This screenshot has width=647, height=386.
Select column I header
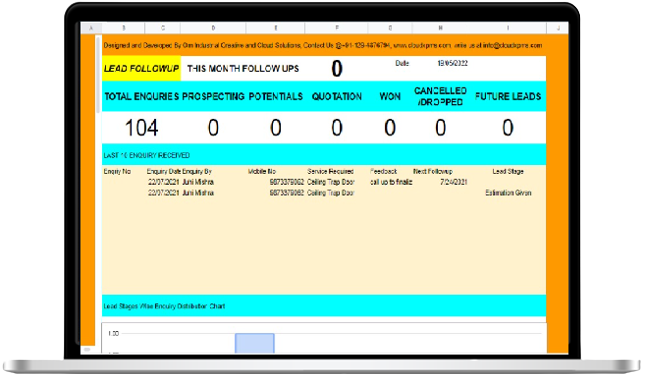click(507, 28)
